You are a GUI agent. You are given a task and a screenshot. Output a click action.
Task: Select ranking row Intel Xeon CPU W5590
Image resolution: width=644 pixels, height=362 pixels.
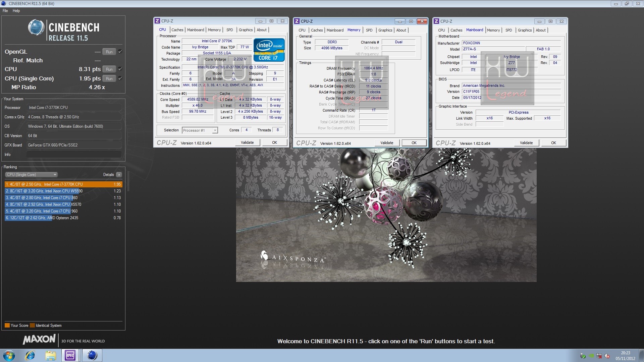tap(63, 191)
